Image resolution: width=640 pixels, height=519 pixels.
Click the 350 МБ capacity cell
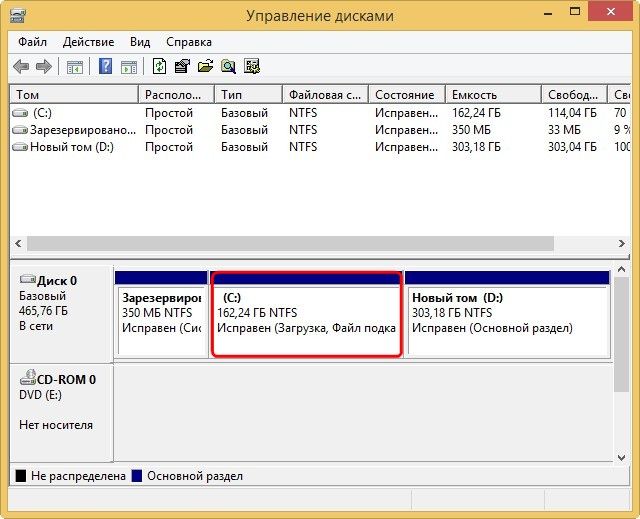(x=471, y=130)
